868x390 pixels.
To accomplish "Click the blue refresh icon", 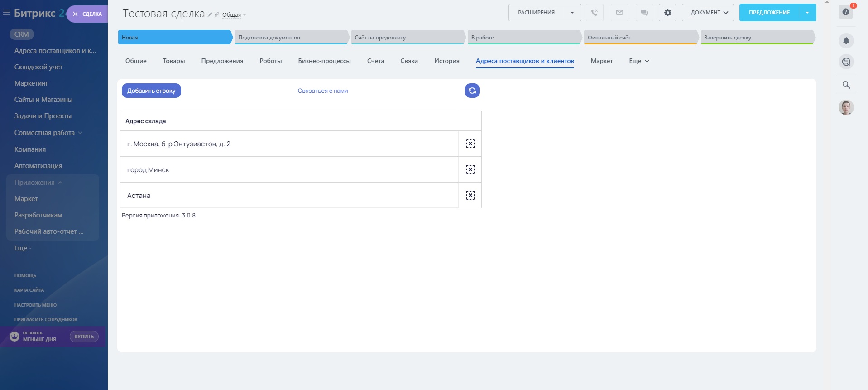I will 472,91.
